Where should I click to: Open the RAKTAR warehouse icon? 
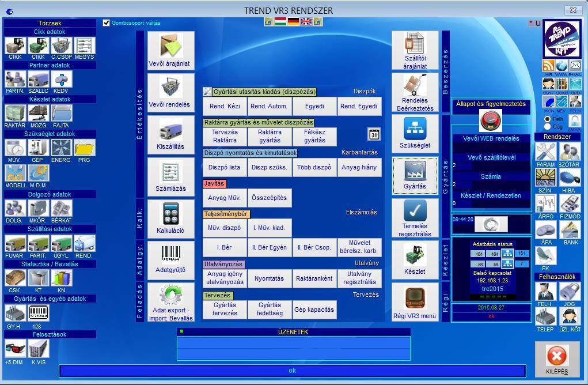pyautogui.click(x=16, y=114)
